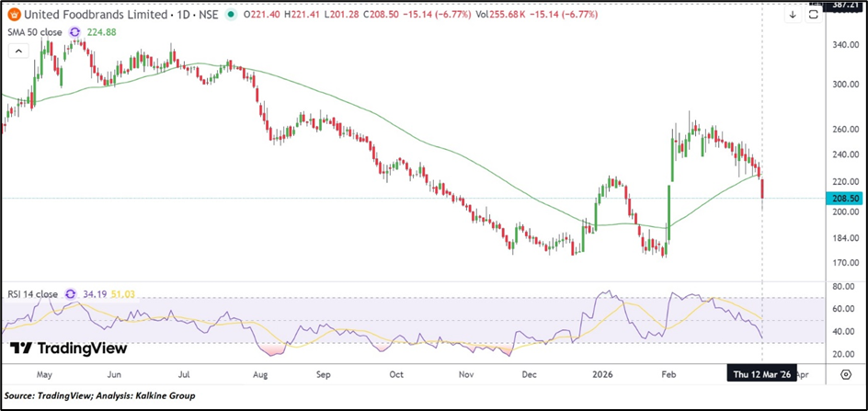Open chart settings gear at bottom right

coord(845,375)
